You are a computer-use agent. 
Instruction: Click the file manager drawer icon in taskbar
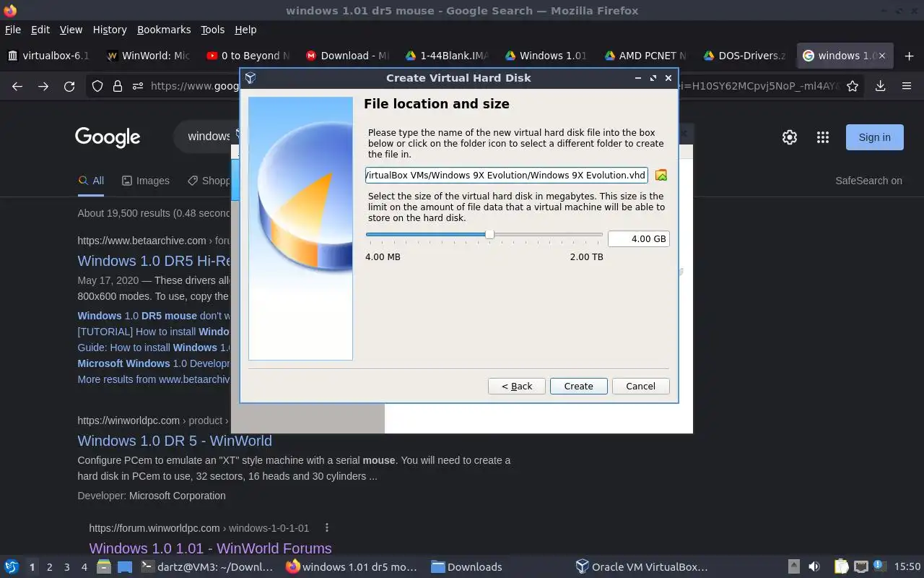(104, 566)
